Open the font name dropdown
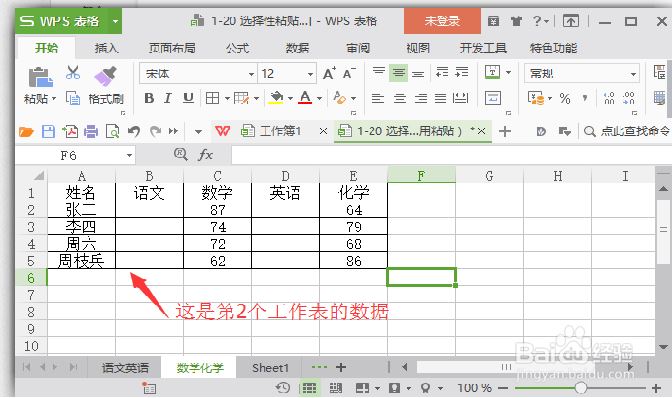672x398 pixels. [x=251, y=74]
